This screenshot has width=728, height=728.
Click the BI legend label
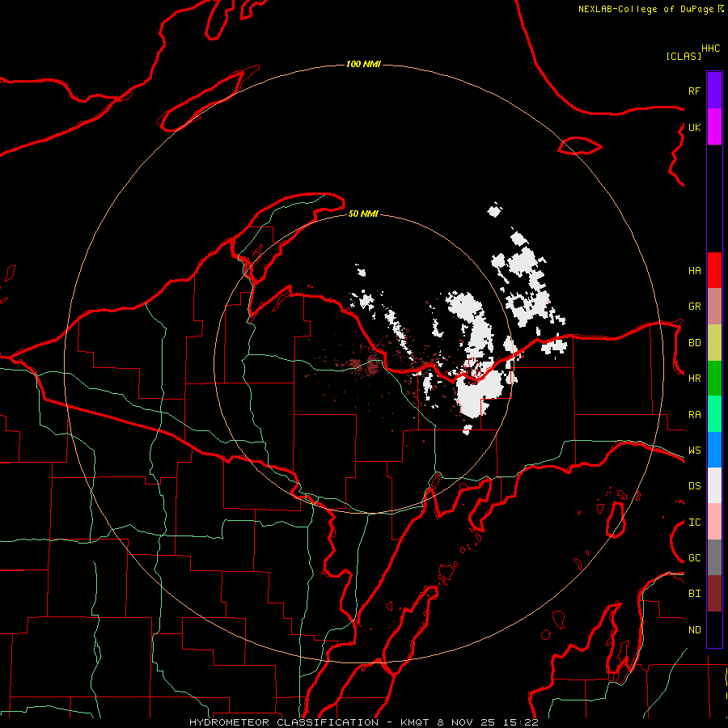point(694,594)
